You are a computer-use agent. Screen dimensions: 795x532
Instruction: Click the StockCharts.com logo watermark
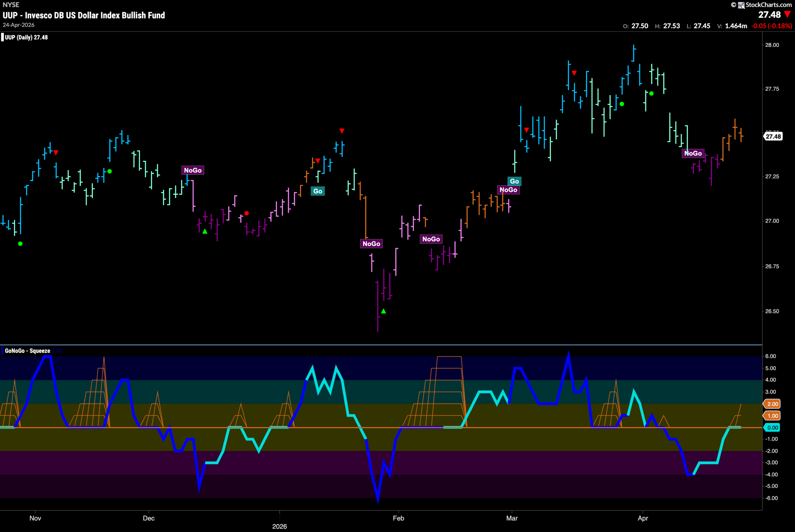[761, 5]
